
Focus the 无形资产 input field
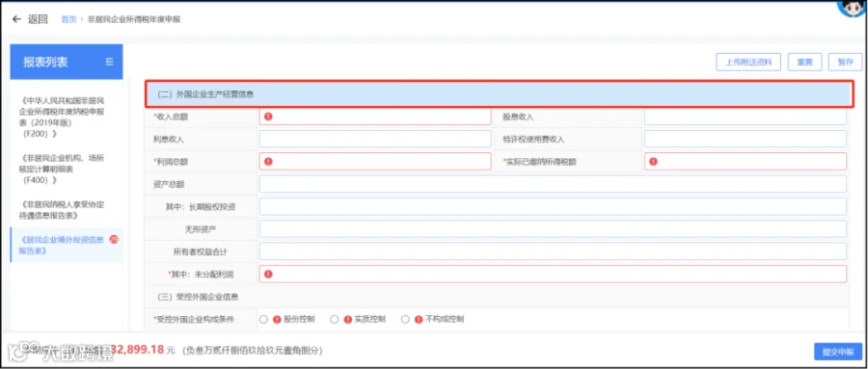coord(553,229)
